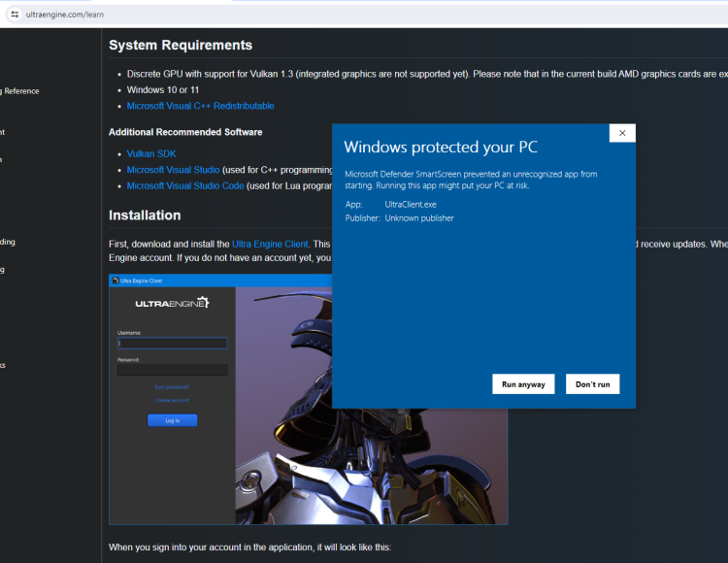Screen dimensions: 728x563
Task: Open the Reference item in left sidebar
Action: tap(20, 91)
